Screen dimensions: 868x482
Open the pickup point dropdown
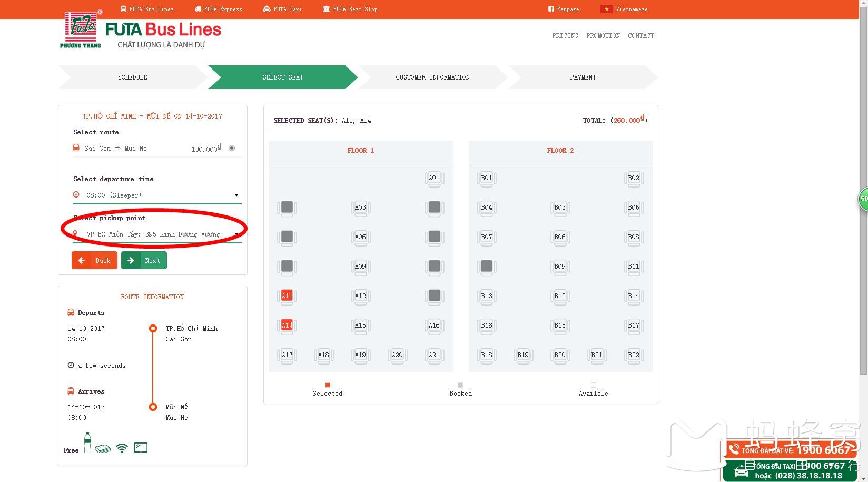click(157, 234)
